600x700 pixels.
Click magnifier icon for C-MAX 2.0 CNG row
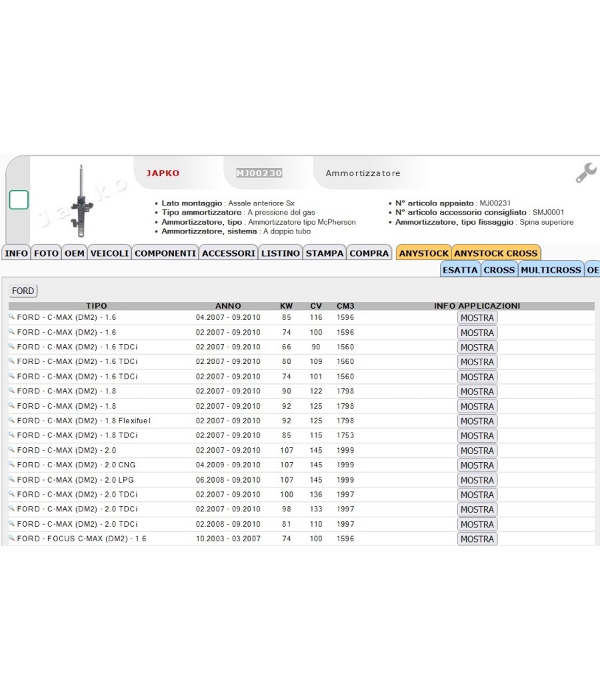point(11,464)
